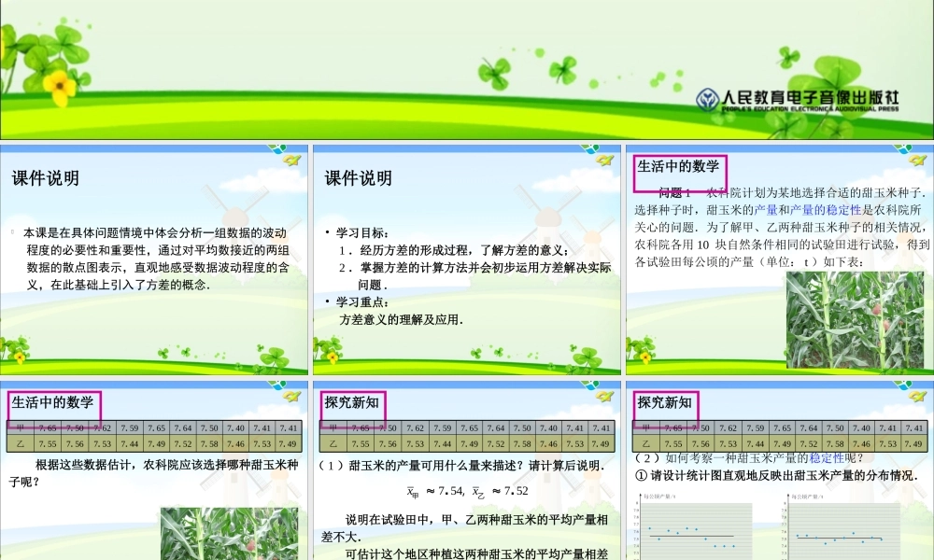Click the corn photo below 根据这些数据估计

[230, 533]
